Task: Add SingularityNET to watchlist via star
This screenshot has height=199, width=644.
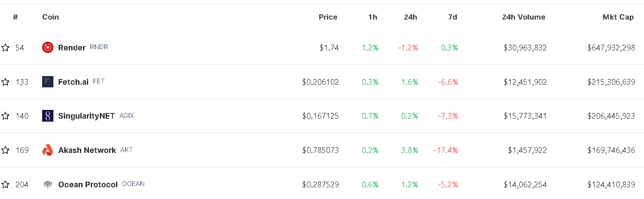Action: pos(5,116)
